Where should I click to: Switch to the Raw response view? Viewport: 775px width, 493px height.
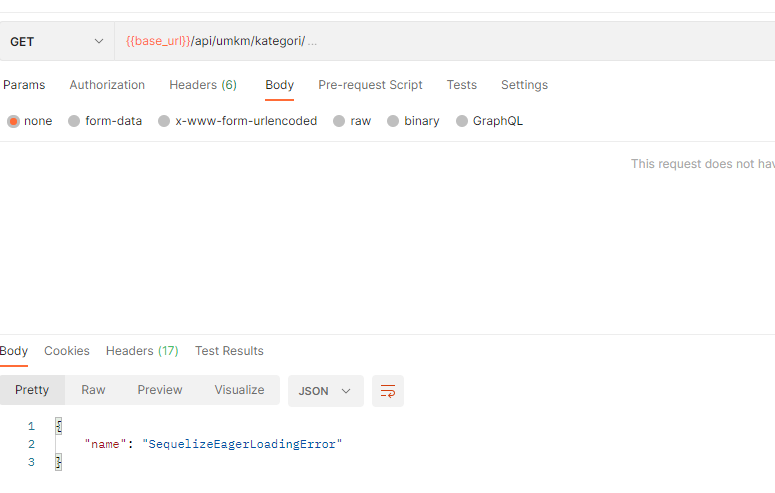pyautogui.click(x=93, y=390)
